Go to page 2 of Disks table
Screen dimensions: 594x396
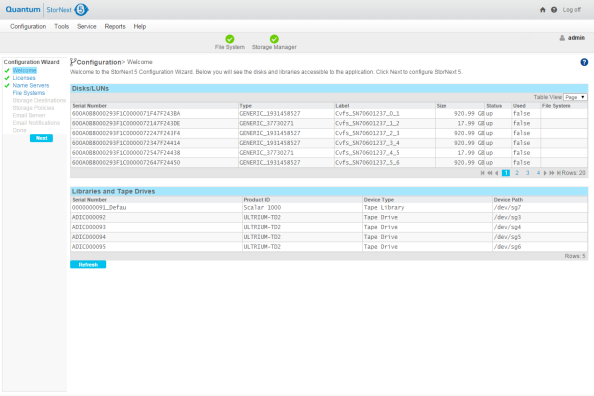click(x=517, y=173)
